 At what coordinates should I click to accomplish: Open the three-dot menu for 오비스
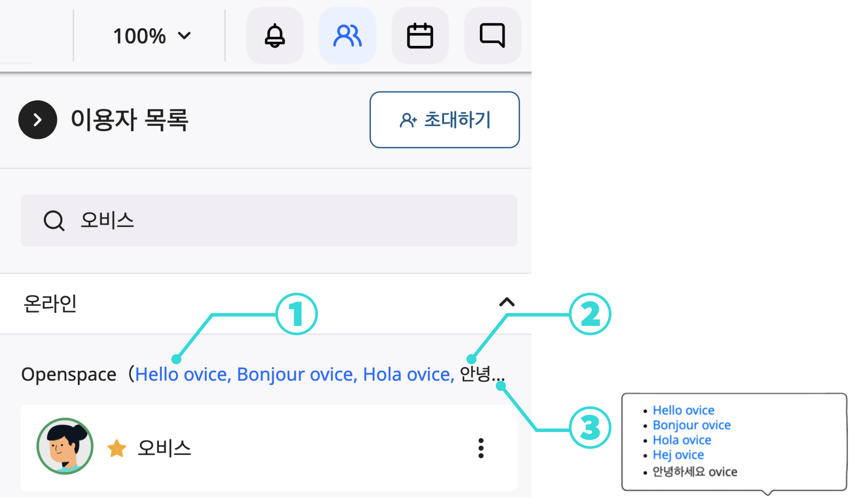click(x=481, y=449)
